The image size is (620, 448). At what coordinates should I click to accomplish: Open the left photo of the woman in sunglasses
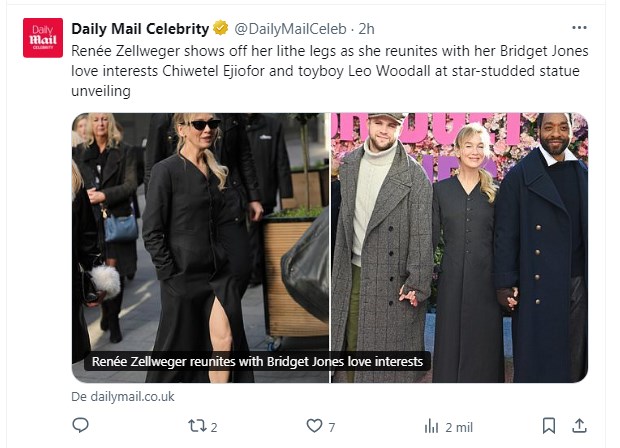(x=200, y=230)
